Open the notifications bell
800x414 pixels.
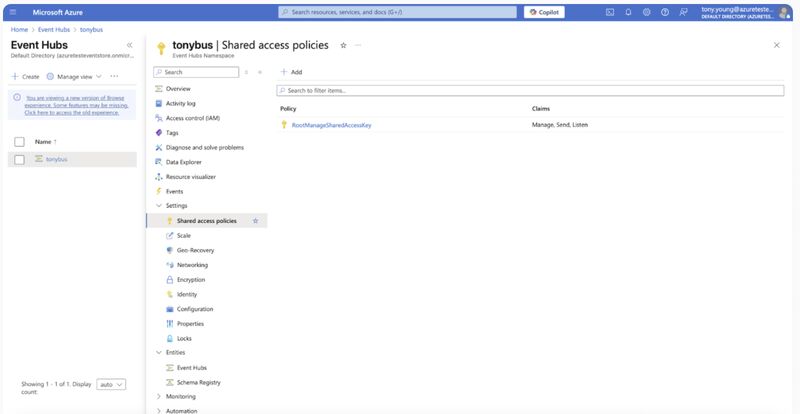(628, 12)
